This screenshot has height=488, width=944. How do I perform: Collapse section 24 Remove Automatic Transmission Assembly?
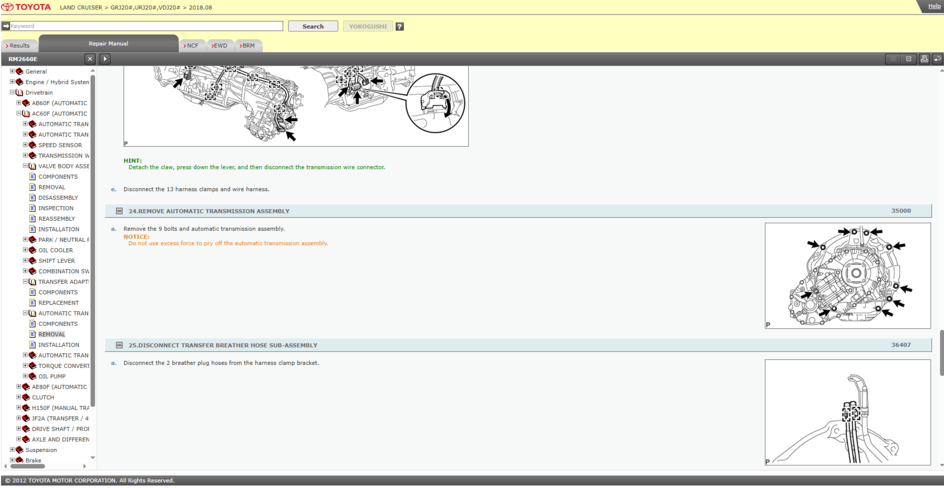click(119, 211)
